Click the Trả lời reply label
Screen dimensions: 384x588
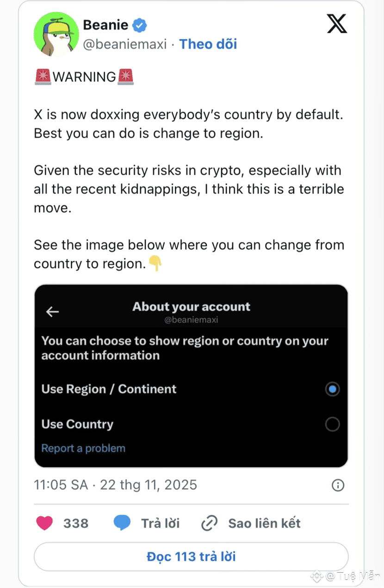(161, 523)
